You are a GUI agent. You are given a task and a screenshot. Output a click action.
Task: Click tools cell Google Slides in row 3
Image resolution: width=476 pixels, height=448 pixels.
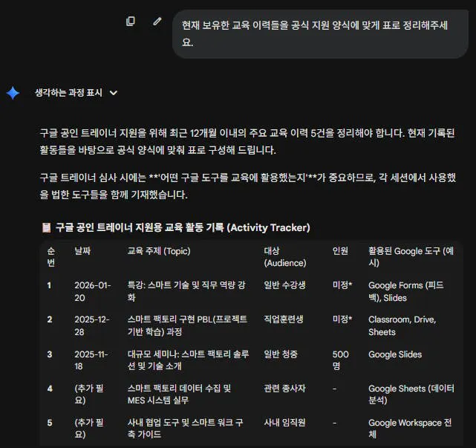pyautogui.click(x=395, y=354)
